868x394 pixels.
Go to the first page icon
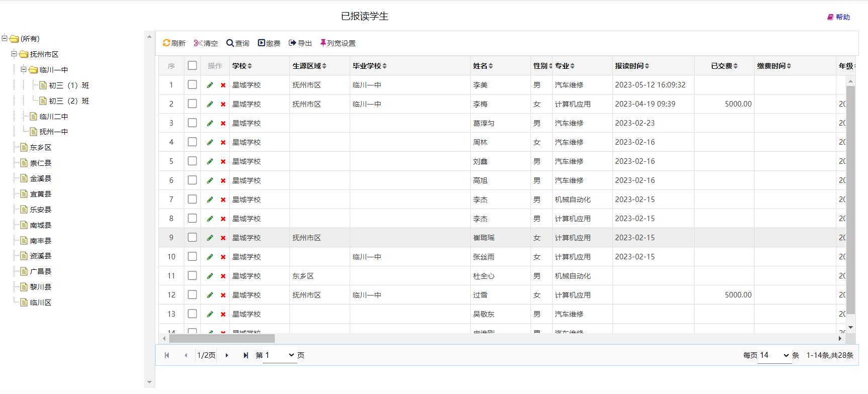[x=167, y=355]
